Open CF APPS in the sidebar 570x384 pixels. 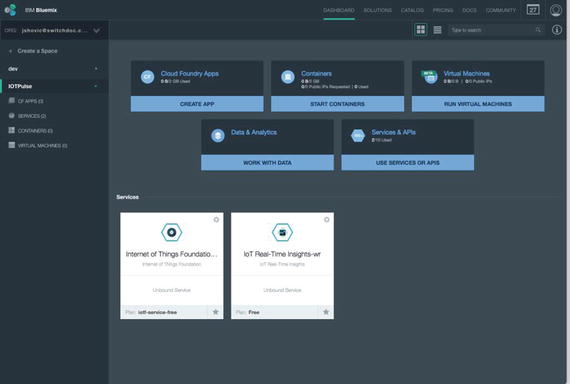[31, 101]
